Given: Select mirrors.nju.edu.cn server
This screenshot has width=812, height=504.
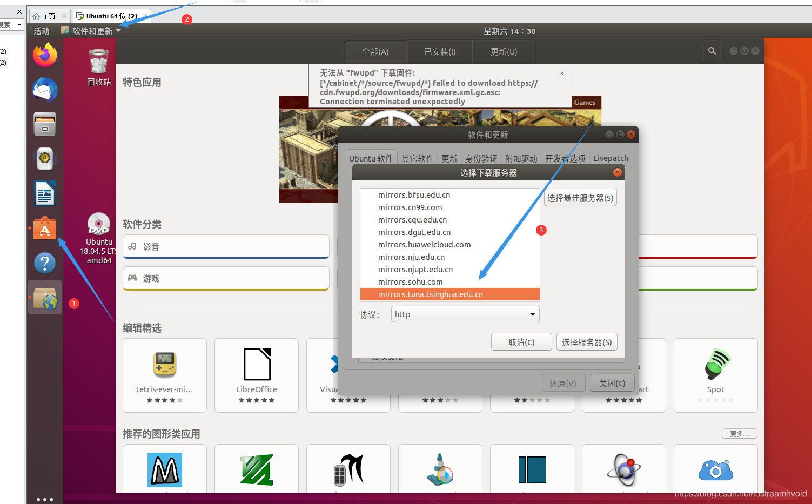Looking at the screenshot, I should click(x=450, y=257).
